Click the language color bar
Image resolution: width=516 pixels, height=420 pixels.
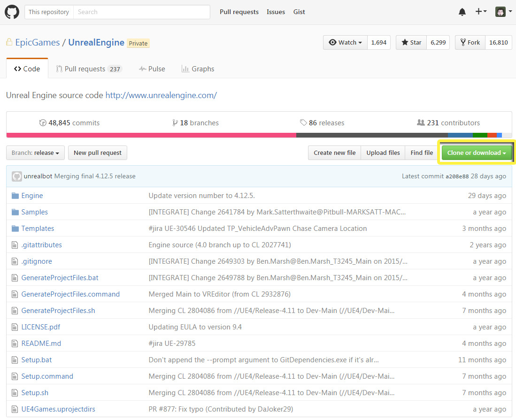point(259,135)
